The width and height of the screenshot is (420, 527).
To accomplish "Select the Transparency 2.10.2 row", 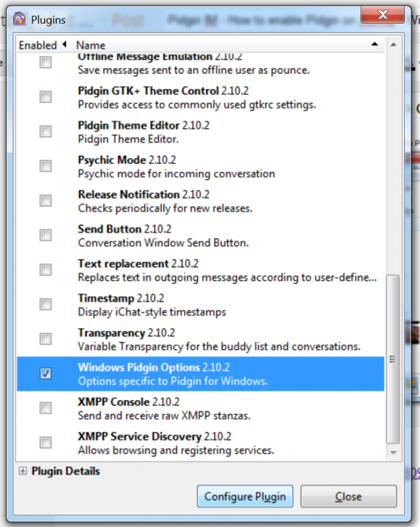I will [x=200, y=339].
